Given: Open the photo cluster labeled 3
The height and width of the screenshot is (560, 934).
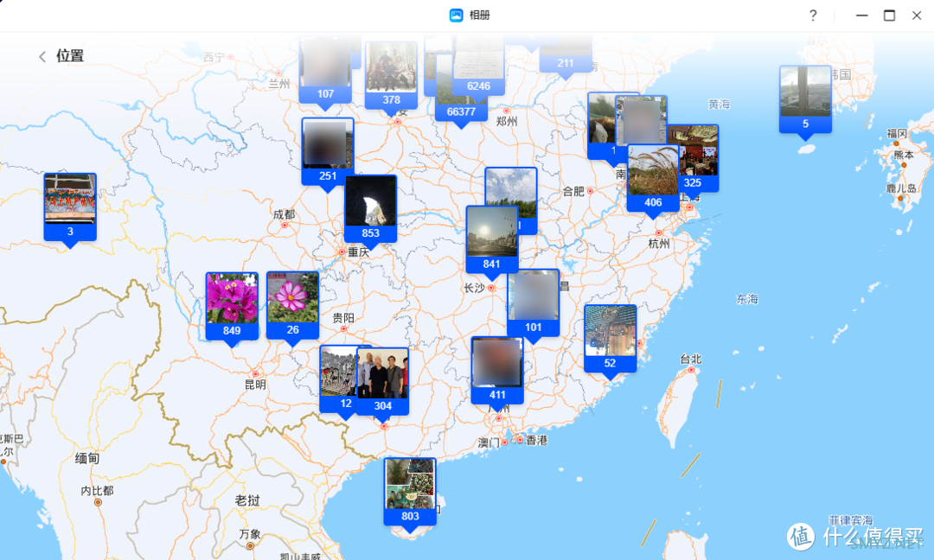Looking at the screenshot, I should [x=70, y=204].
